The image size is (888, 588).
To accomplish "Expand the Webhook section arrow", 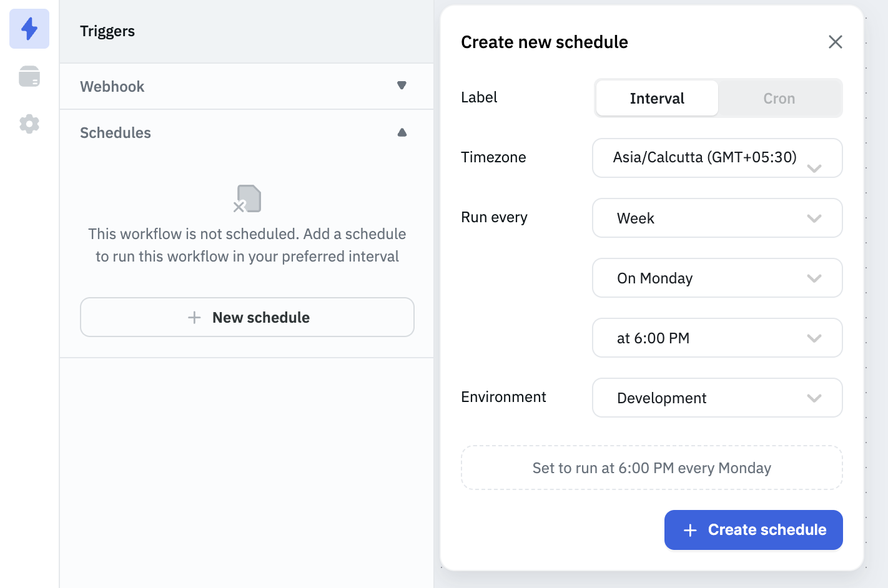I will [x=402, y=86].
